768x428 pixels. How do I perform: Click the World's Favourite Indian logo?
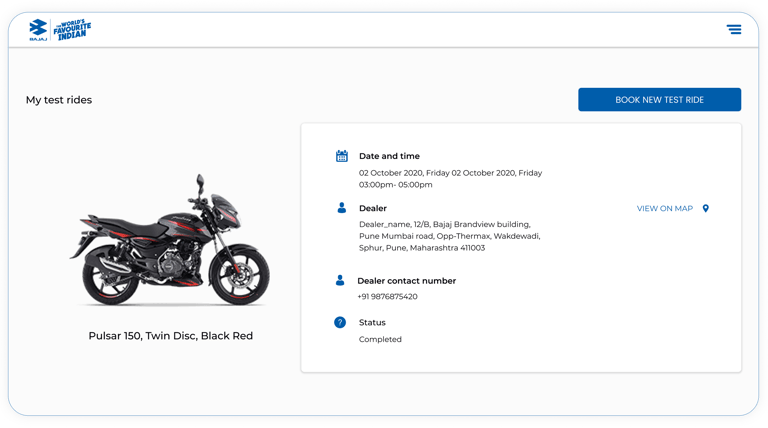72,30
